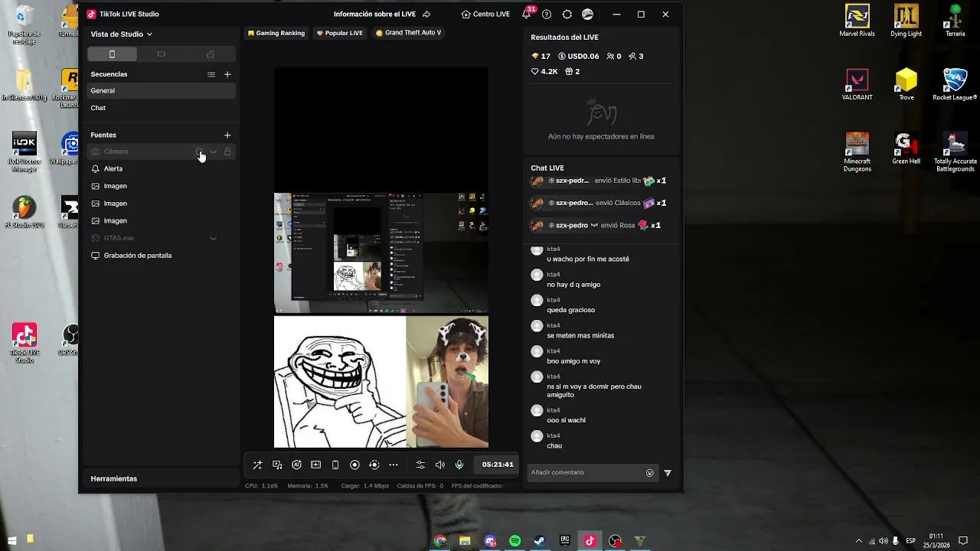Select the Alerta source

pyautogui.click(x=161, y=168)
